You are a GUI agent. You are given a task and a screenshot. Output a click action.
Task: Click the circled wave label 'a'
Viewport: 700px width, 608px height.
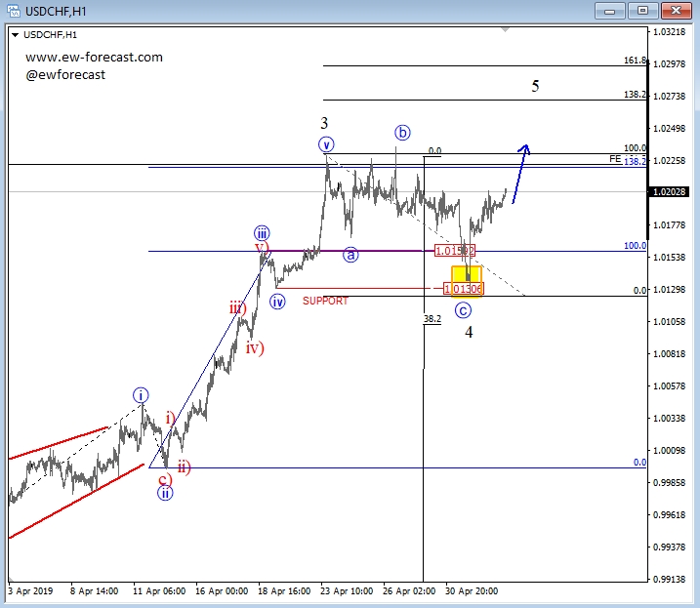pos(350,255)
